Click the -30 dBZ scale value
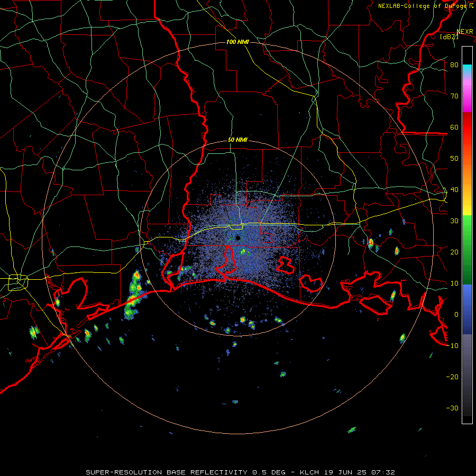This screenshot has width=476, height=476. [452, 408]
